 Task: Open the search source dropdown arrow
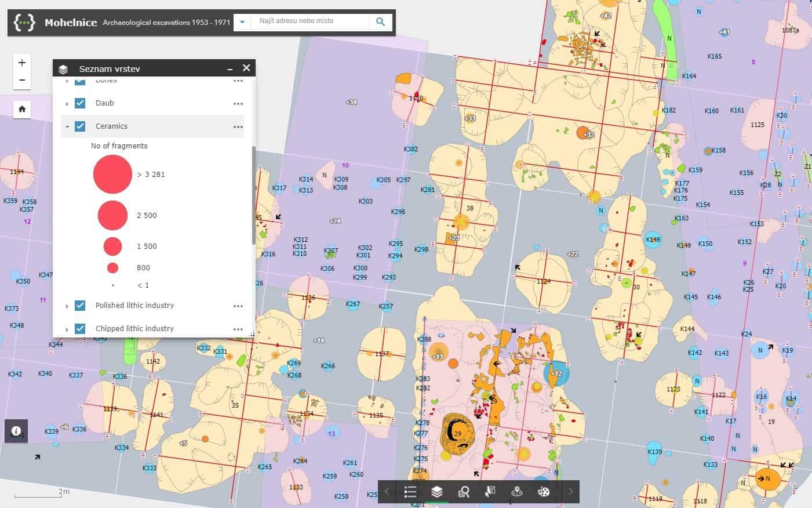click(x=242, y=22)
